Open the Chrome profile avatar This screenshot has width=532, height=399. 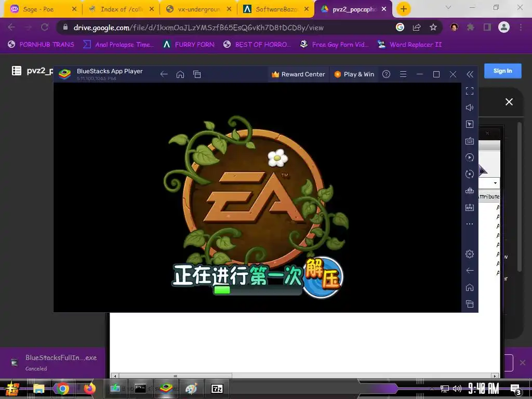[504, 27]
